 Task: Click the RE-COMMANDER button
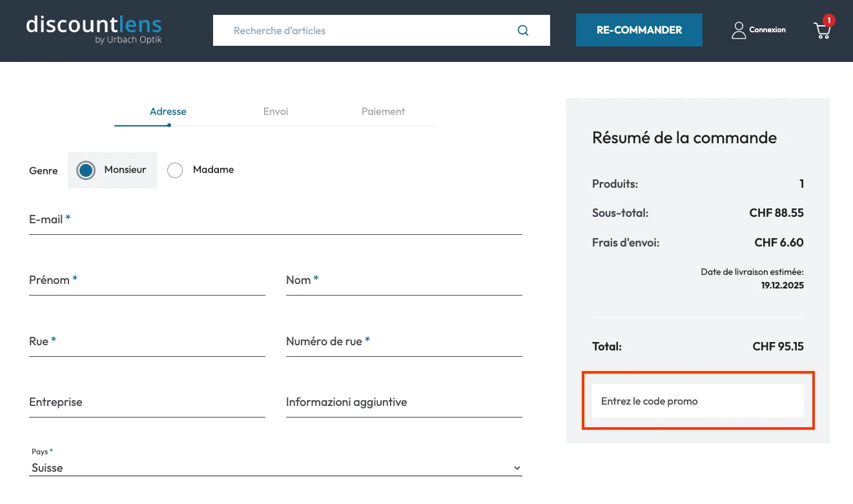coord(638,30)
